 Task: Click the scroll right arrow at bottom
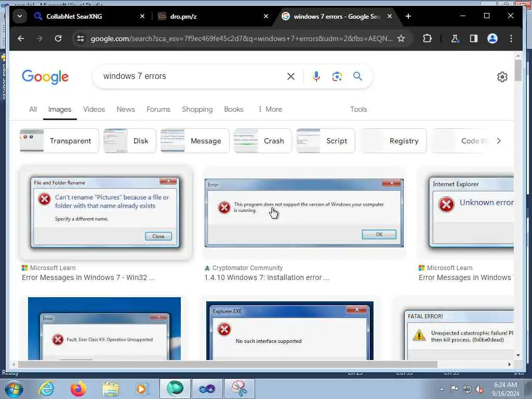(509, 364)
